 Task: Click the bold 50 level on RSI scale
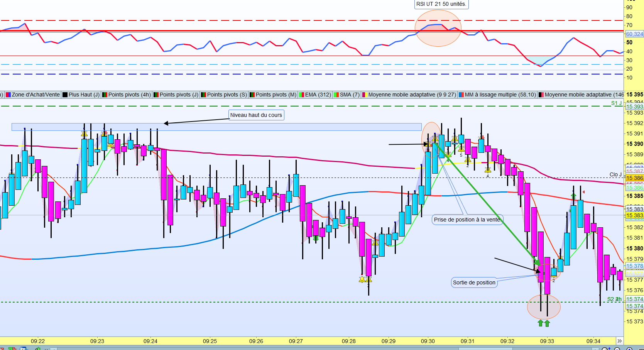coord(629,42)
